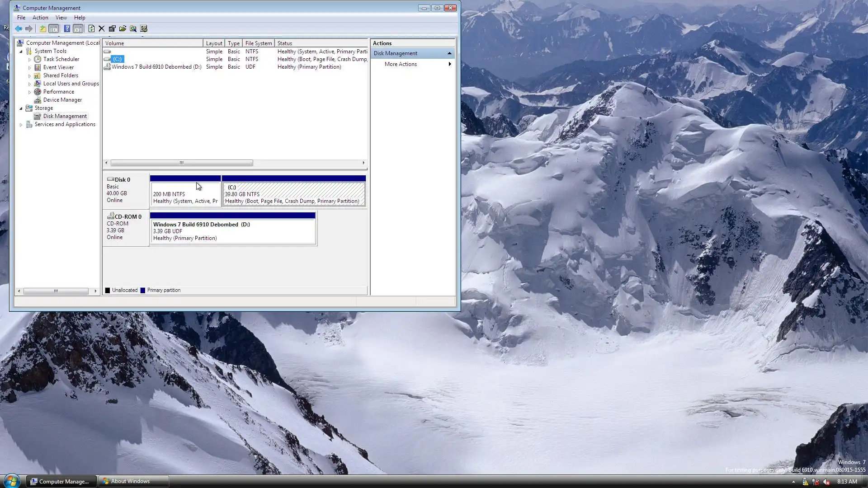This screenshot has width=868, height=488.
Task: Collapse the System Tools tree node
Action: (x=21, y=52)
